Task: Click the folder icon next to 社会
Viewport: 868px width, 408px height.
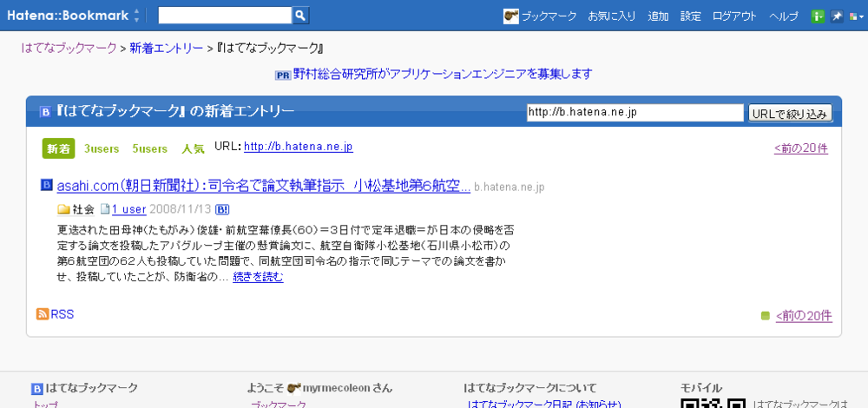Action: 63,209
